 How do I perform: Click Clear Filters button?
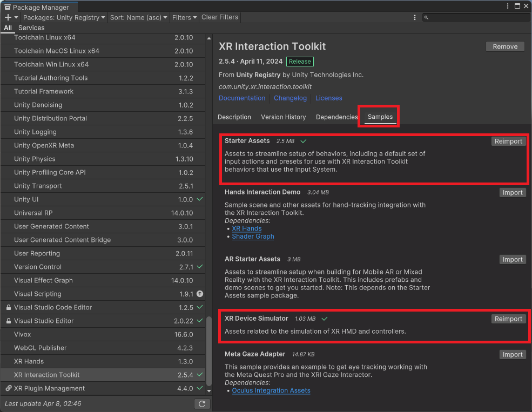point(220,17)
